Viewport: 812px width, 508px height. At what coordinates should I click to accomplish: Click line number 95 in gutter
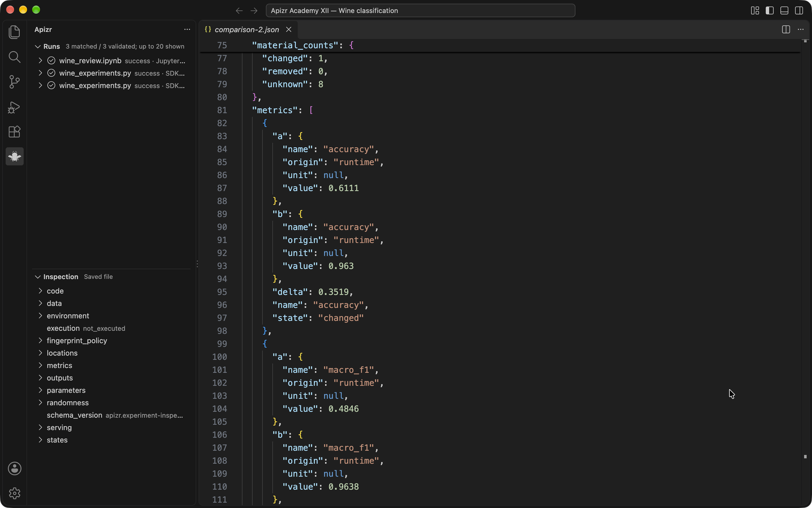point(222,292)
